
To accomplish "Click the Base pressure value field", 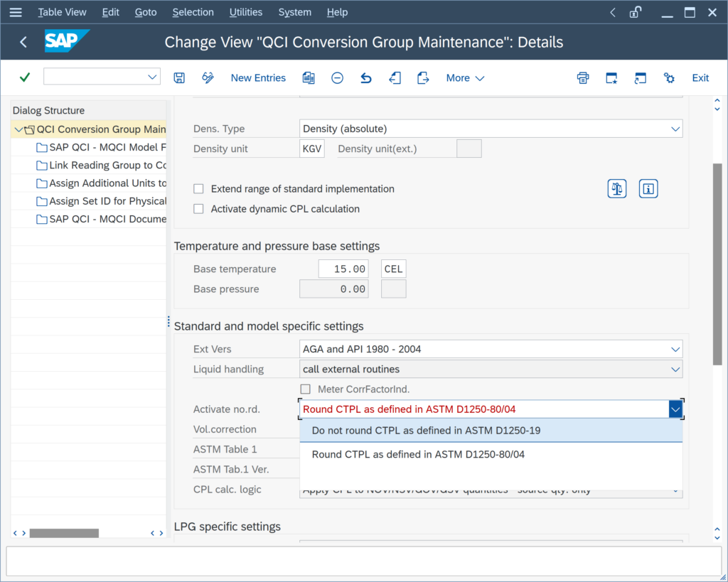I will coord(334,289).
